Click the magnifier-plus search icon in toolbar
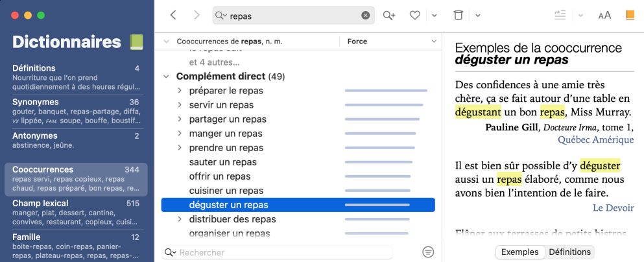The width and height of the screenshot is (644, 262). pos(388,16)
